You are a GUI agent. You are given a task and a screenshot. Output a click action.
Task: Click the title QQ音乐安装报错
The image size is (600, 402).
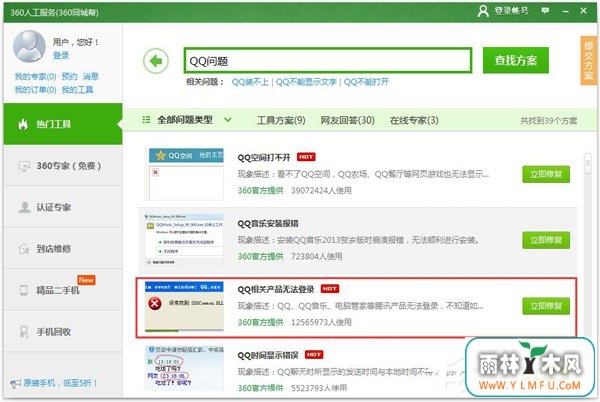tap(268, 223)
